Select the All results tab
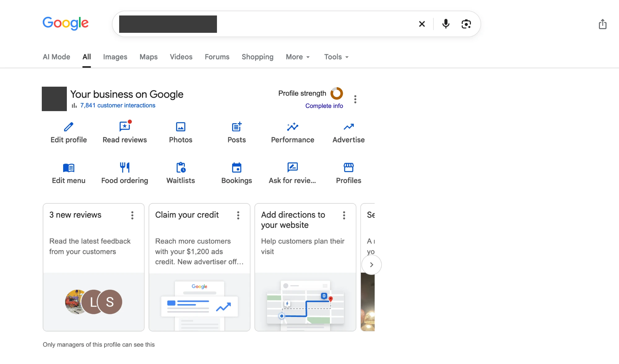This screenshot has height=364, width=619. click(x=87, y=57)
